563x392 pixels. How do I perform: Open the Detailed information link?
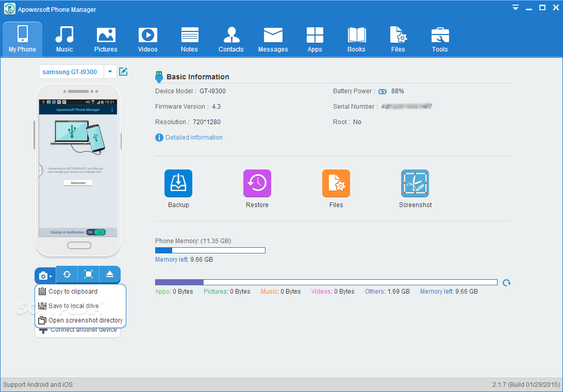194,138
